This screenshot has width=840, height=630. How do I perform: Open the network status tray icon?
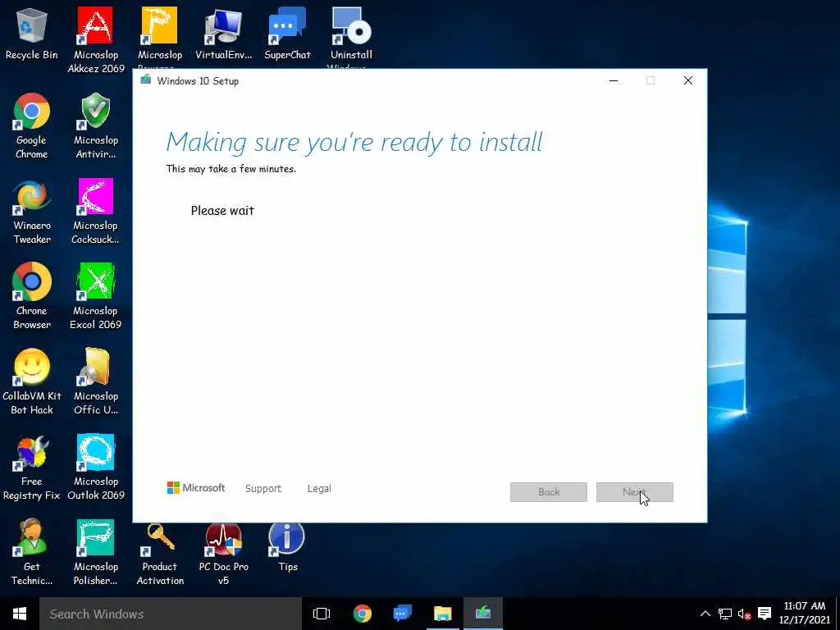[x=725, y=614]
